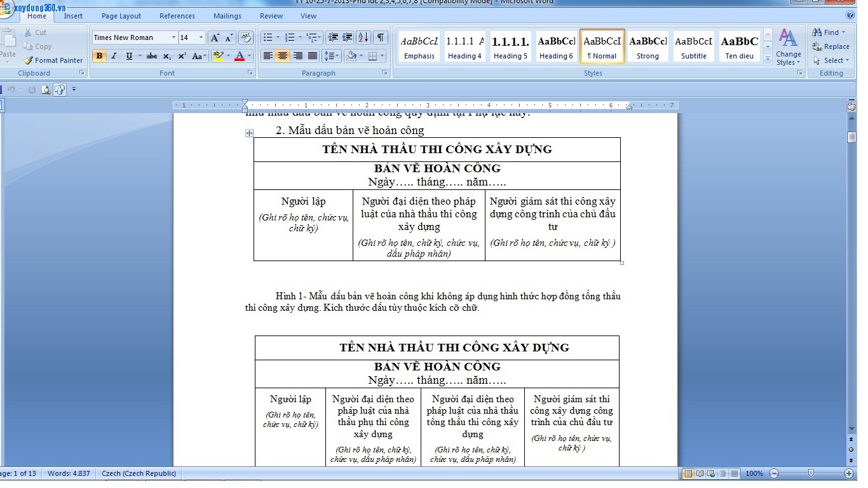This screenshot has width=868, height=488.
Task: Toggle Bold formatting
Action: click(x=99, y=56)
